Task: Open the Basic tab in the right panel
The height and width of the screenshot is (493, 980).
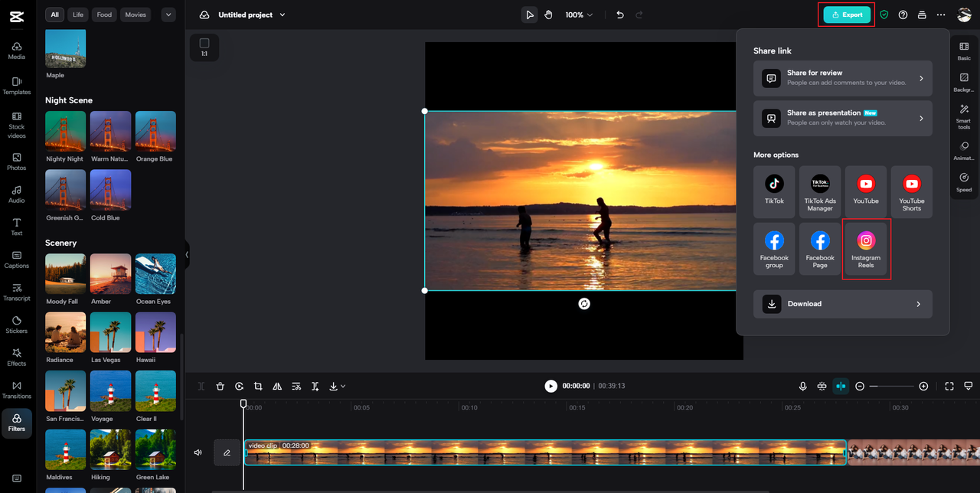Action: pos(963,51)
